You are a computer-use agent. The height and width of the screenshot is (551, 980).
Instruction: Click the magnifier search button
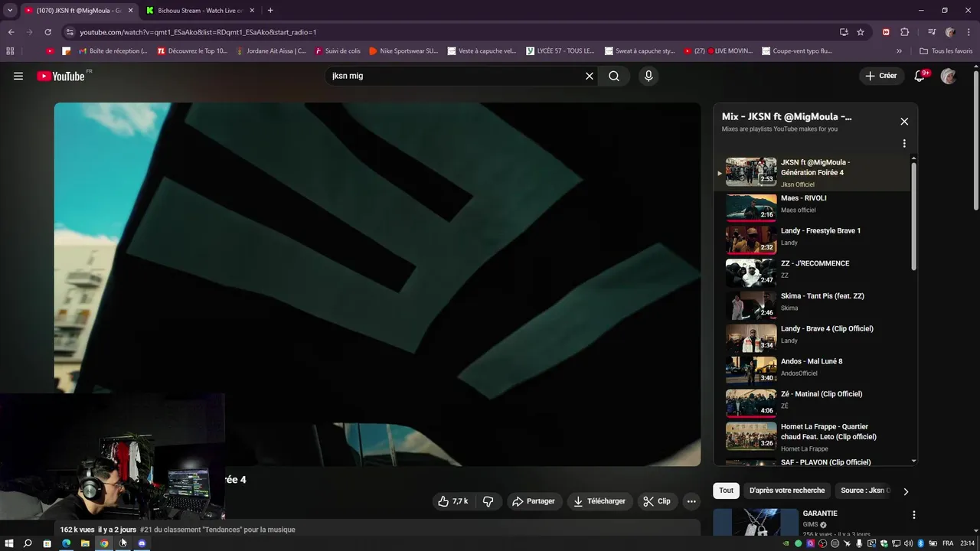[614, 76]
